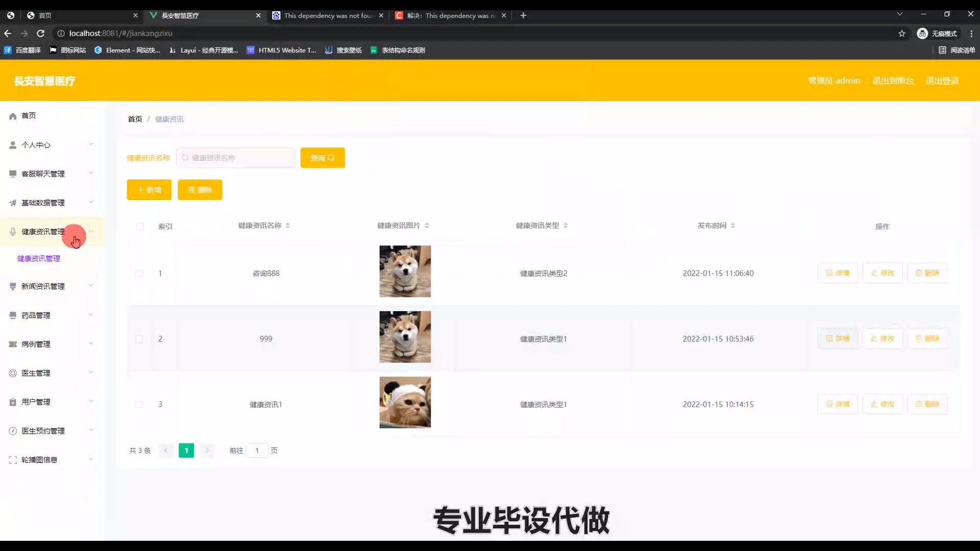Bookmark page with star icon
Image resolution: width=980 pixels, height=551 pixels.
click(902, 34)
